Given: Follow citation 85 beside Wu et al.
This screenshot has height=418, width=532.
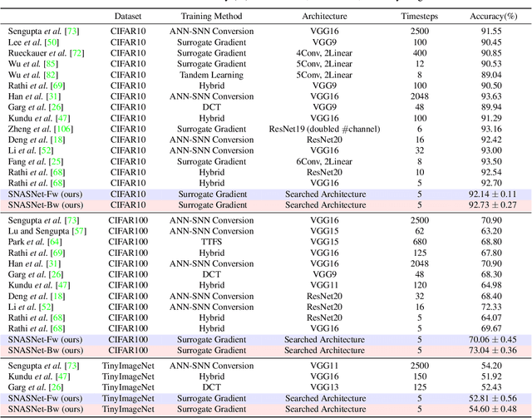Looking at the screenshot, I should [x=50, y=62].
